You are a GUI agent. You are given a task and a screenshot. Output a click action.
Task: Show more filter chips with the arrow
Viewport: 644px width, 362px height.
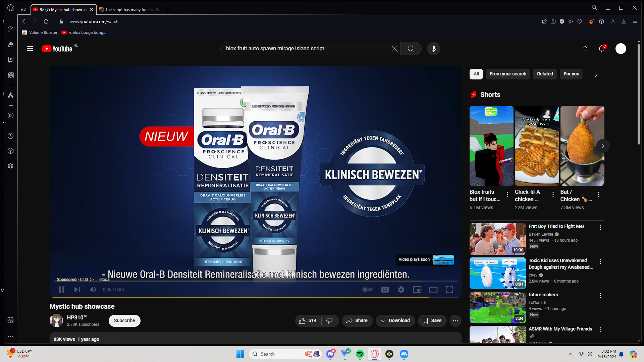pos(596,75)
